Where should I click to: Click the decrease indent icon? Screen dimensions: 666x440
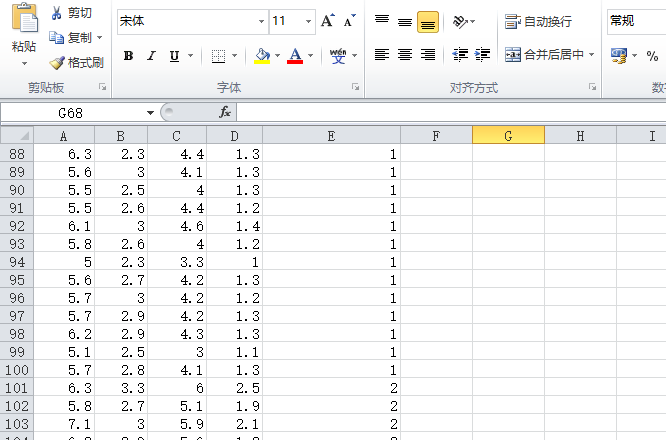click(460, 55)
